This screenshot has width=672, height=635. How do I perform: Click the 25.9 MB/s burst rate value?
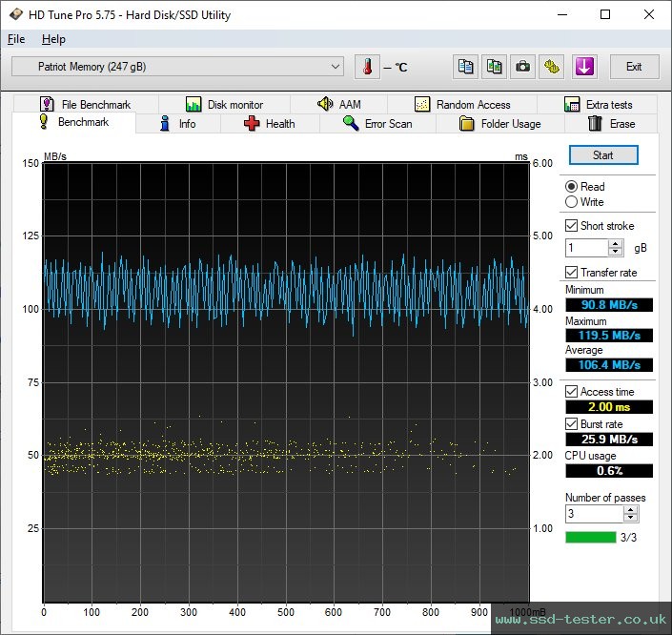pyautogui.click(x=609, y=439)
